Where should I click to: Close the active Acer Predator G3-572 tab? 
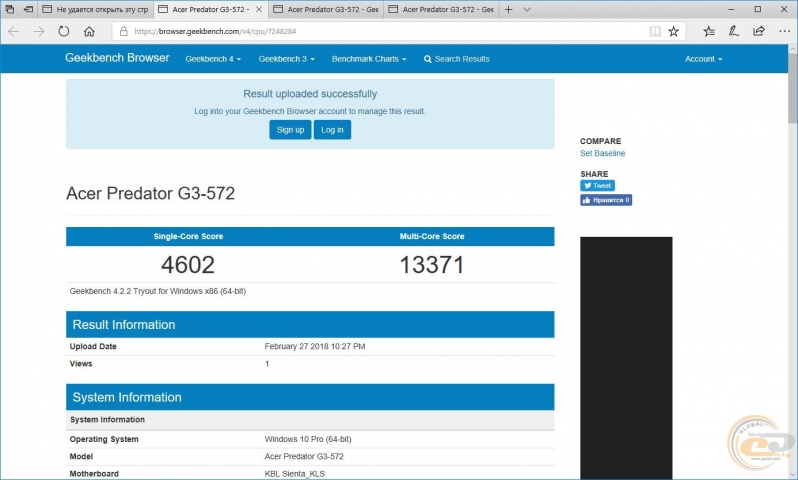point(259,9)
